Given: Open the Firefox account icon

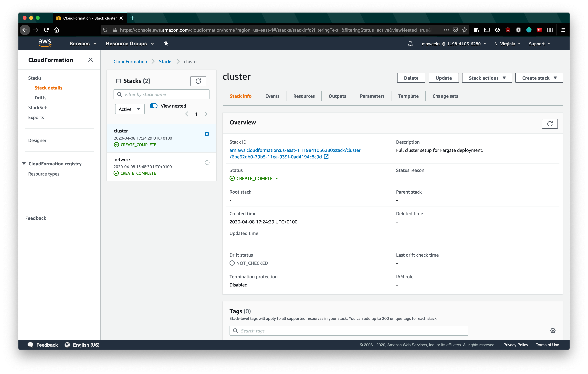Looking at the screenshot, I should coord(497,30).
